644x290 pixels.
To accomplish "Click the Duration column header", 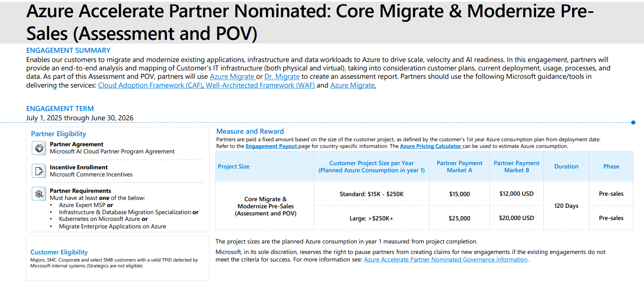I will pyautogui.click(x=566, y=166).
